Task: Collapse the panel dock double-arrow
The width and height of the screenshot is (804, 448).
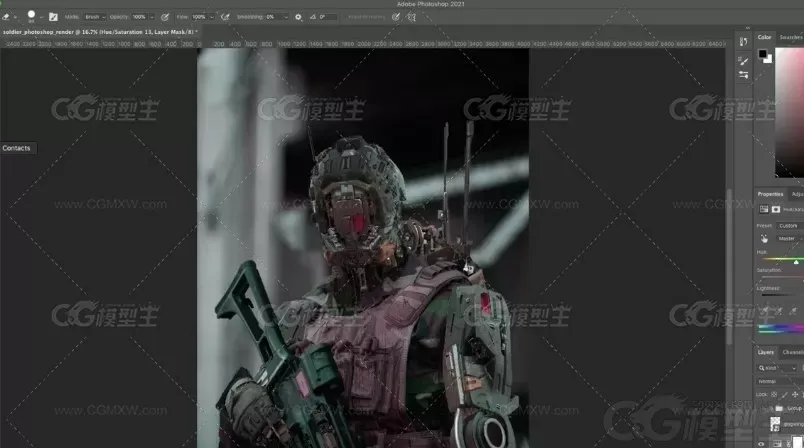Action: (x=748, y=28)
